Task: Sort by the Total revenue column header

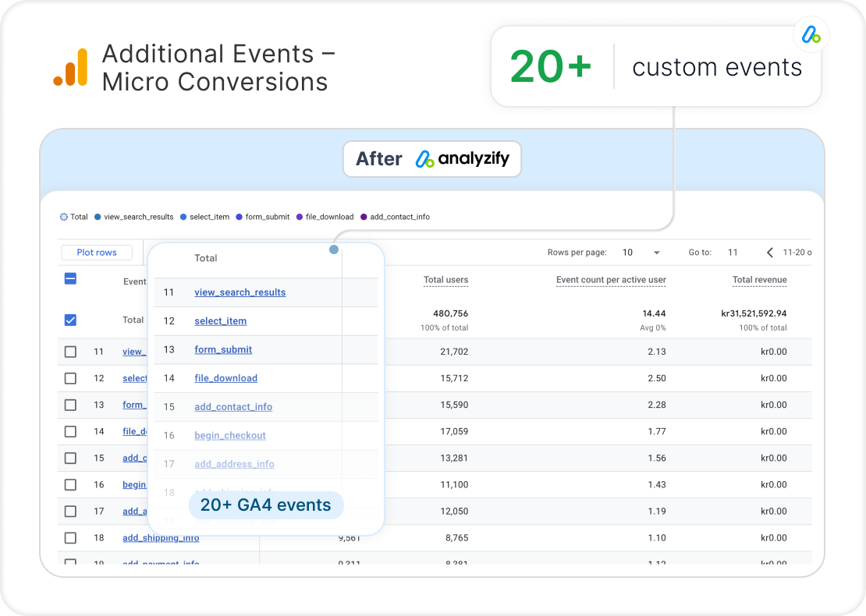Action: (759, 280)
